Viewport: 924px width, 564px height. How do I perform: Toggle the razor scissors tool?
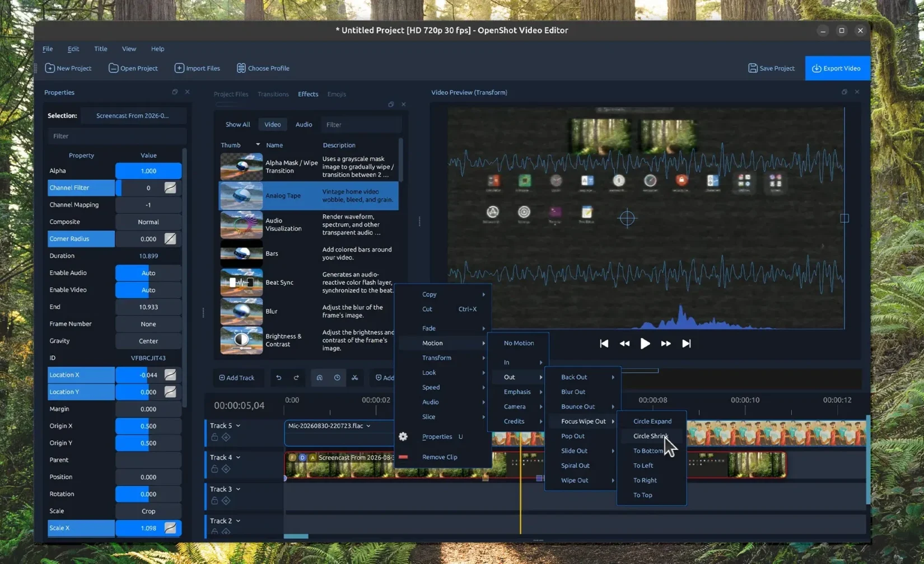click(x=354, y=378)
